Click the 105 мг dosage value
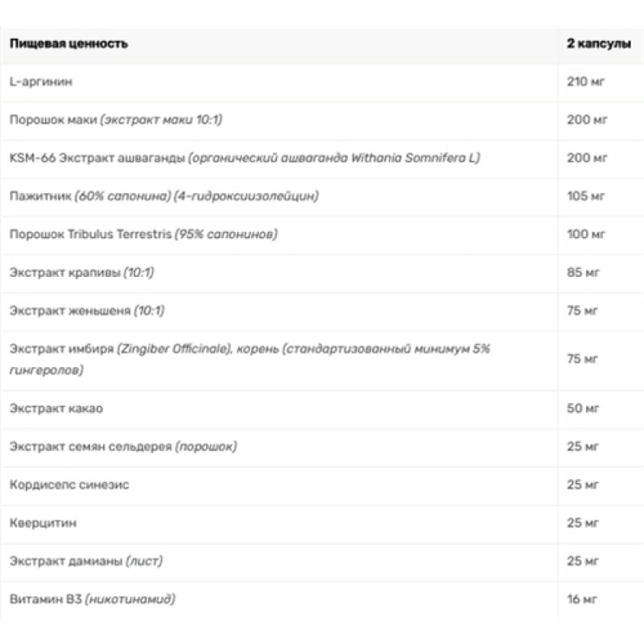644x644 pixels. (585, 196)
